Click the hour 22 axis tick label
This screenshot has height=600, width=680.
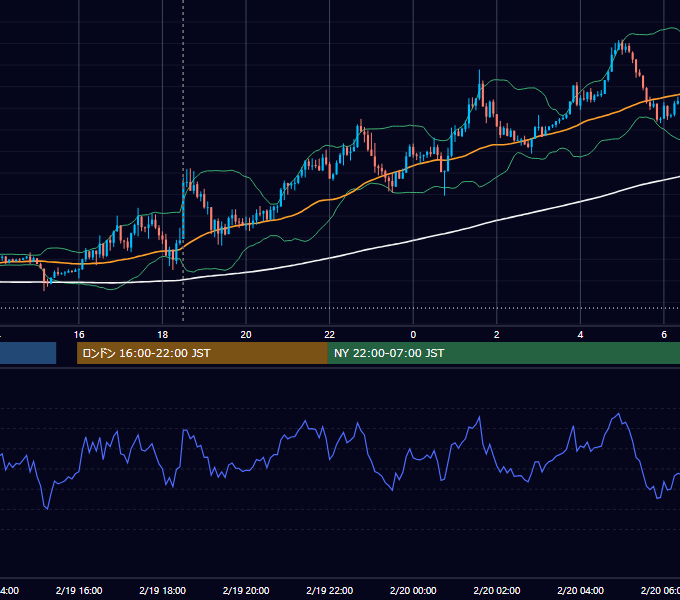330,335
